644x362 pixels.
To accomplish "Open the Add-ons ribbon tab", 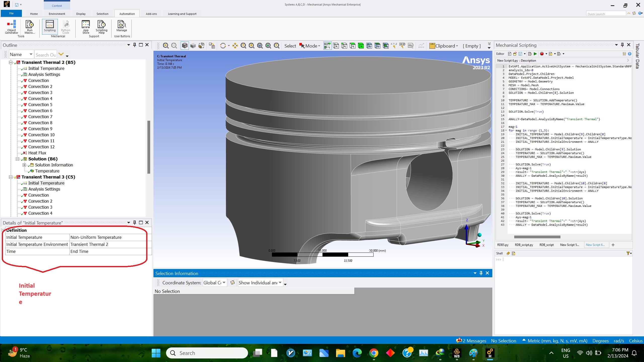I will (x=151, y=14).
